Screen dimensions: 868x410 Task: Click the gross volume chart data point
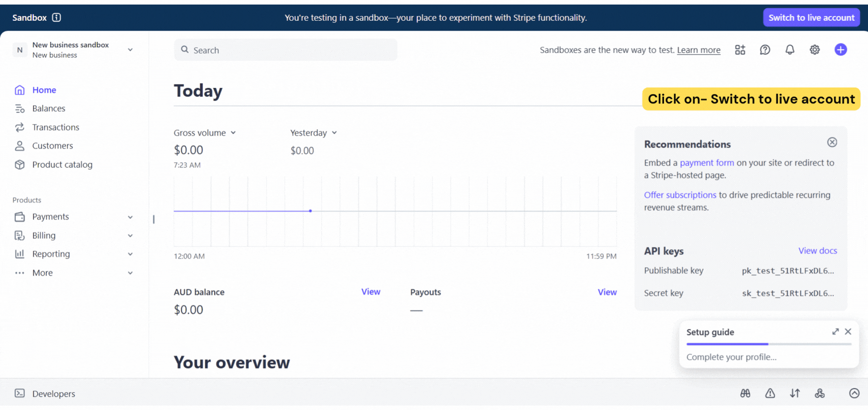click(311, 211)
